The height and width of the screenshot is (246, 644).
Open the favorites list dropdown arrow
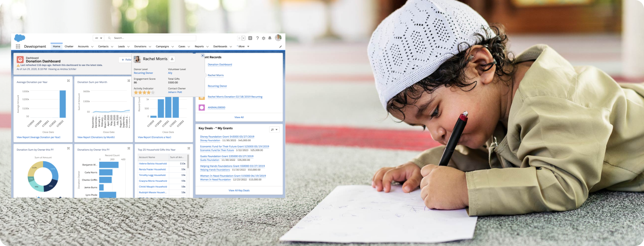244,38
